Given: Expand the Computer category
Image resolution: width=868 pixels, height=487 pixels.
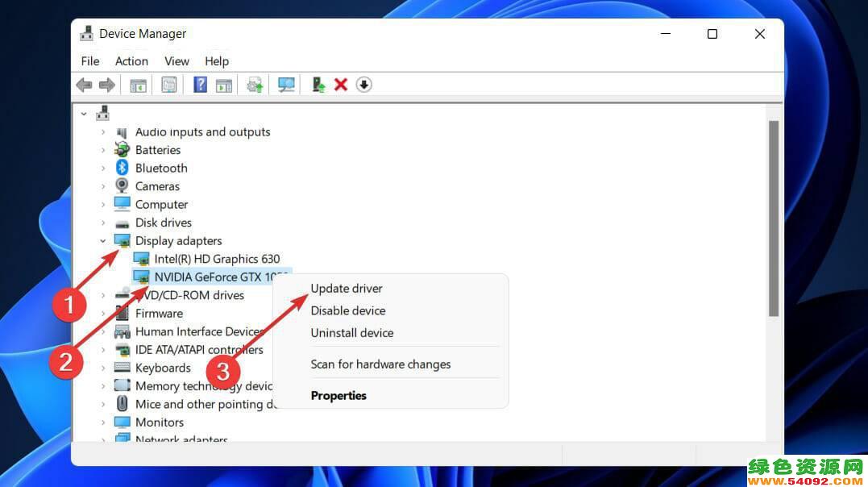Looking at the screenshot, I should pyautogui.click(x=103, y=205).
